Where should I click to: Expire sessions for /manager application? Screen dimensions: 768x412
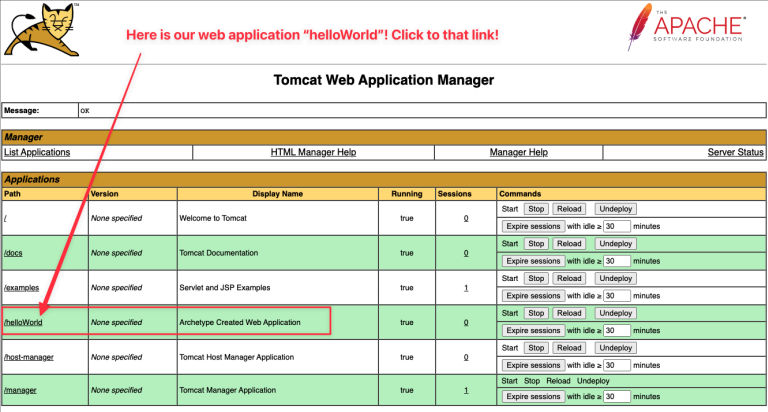pyautogui.click(x=533, y=396)
